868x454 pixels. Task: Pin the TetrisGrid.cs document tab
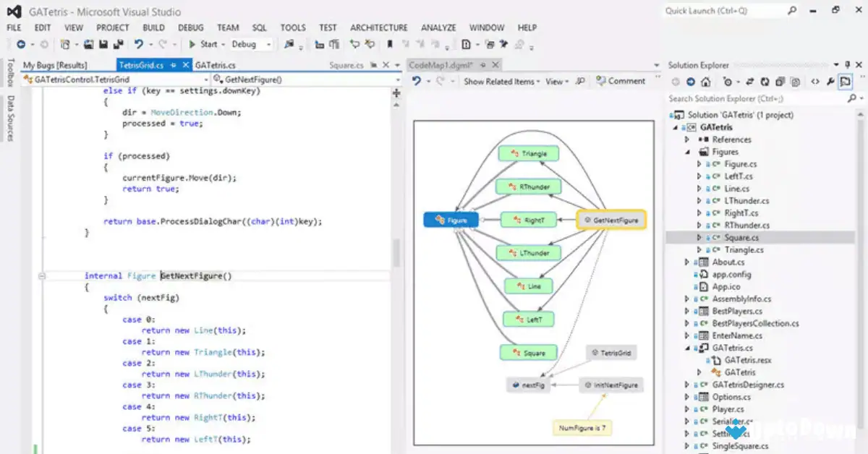[x=174, y=65]
